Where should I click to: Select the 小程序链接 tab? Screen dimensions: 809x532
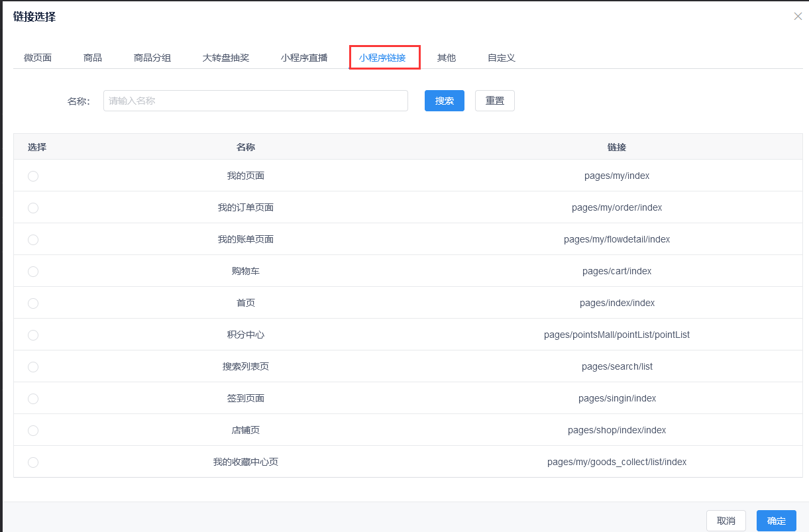(x=382, y=58)
